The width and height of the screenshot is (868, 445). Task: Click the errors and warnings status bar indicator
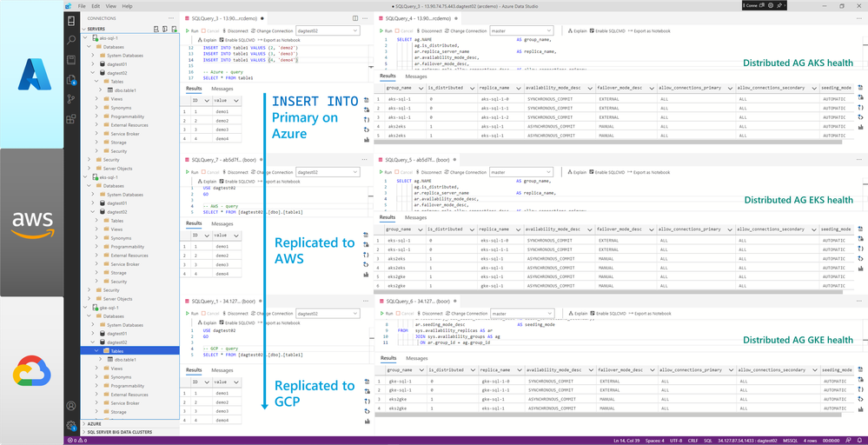tap(77, 441)
